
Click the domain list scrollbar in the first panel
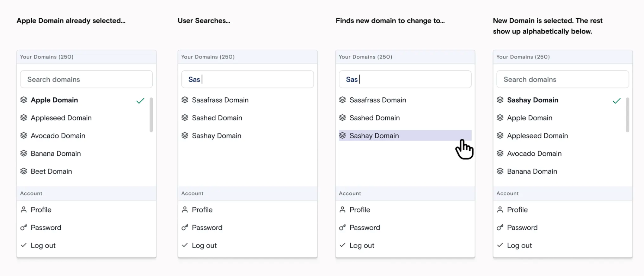point(151,115)
